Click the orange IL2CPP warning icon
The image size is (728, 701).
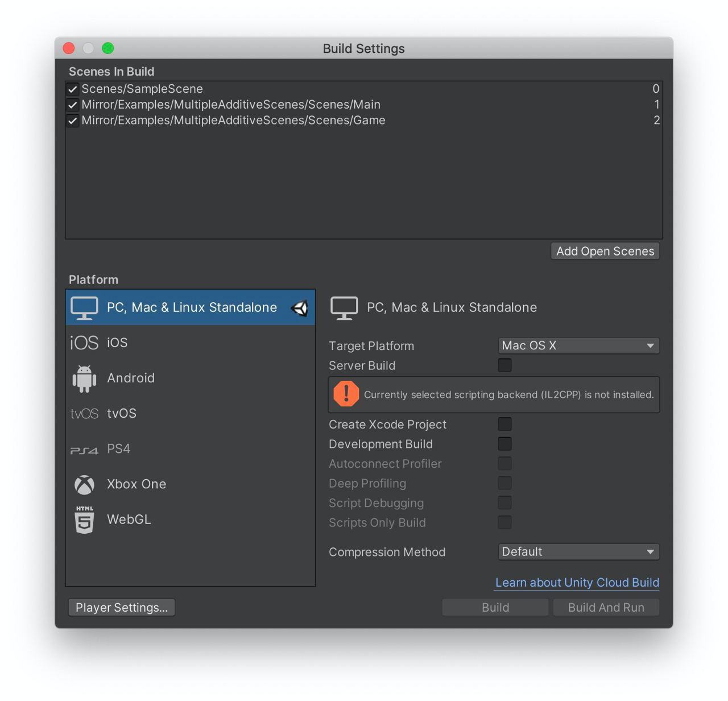coord(346,394)
